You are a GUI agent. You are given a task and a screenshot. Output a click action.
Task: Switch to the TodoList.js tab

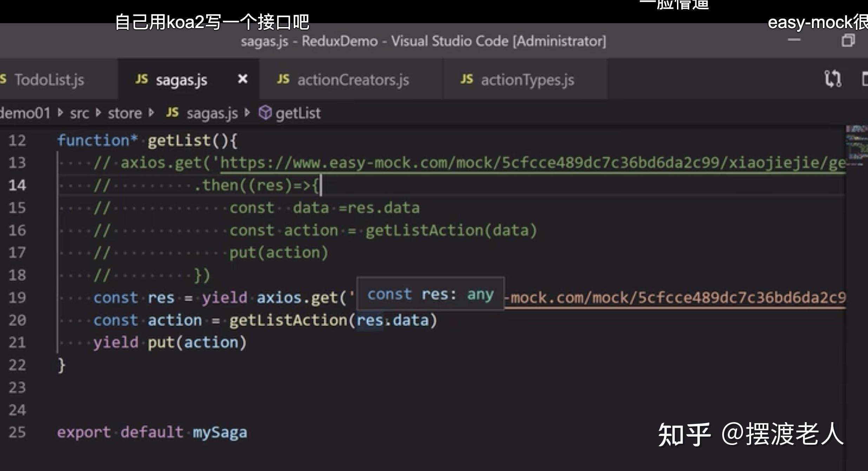pos(49,80)
